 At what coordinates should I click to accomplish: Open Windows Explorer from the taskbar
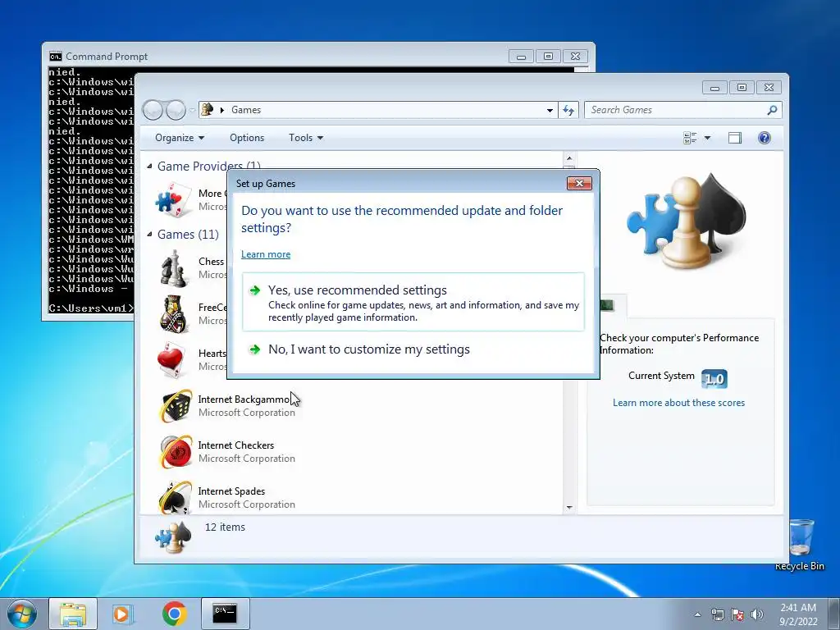pyautogui.click(x=73, y=614)
